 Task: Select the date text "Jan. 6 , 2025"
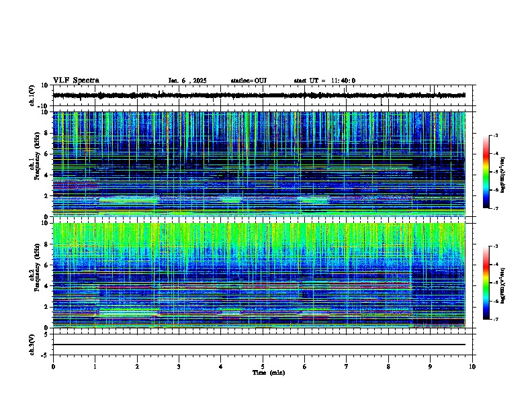click(x=187, y=81)
